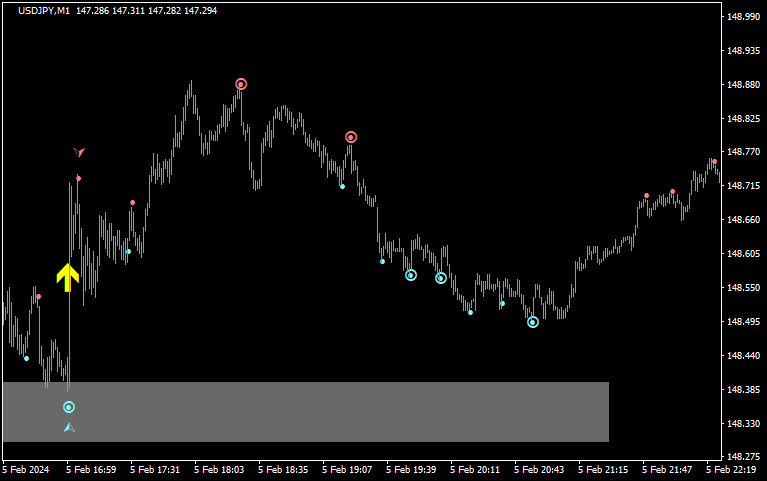Click the 5 Feb 20:43 time label

[x=540, y=469]
